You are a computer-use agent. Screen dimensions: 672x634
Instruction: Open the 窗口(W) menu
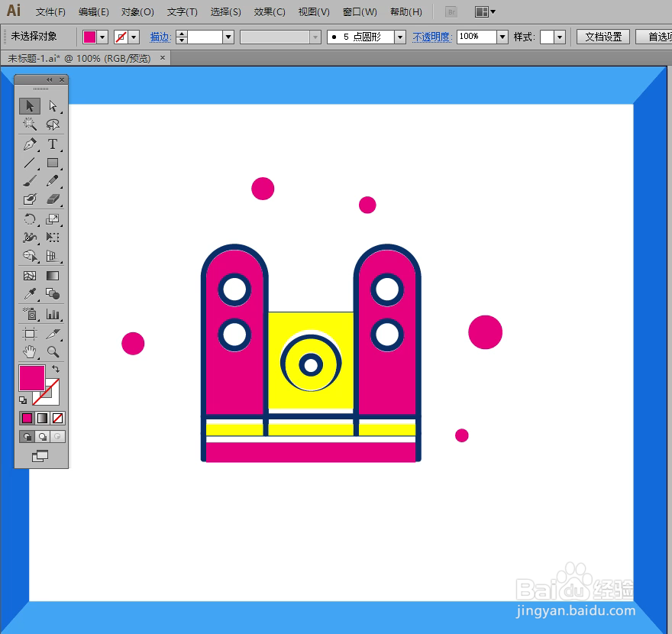click(x=360, y=12)
